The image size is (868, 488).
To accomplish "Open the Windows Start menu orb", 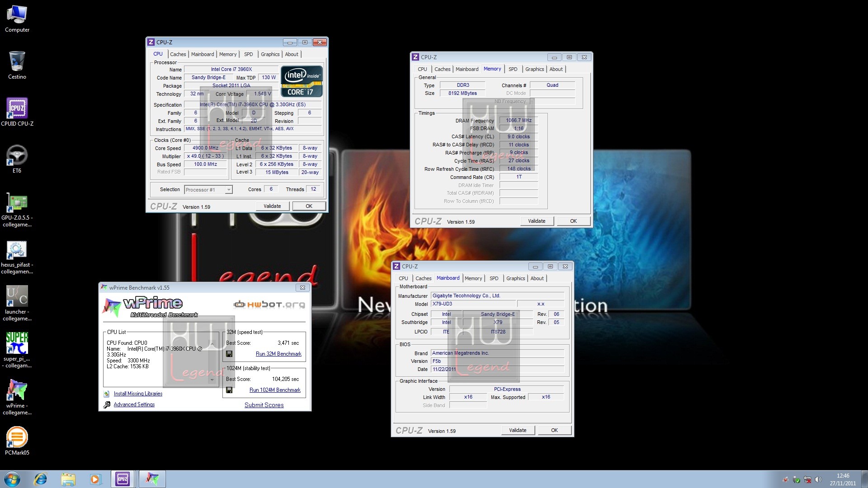I will tap(12, 479).
